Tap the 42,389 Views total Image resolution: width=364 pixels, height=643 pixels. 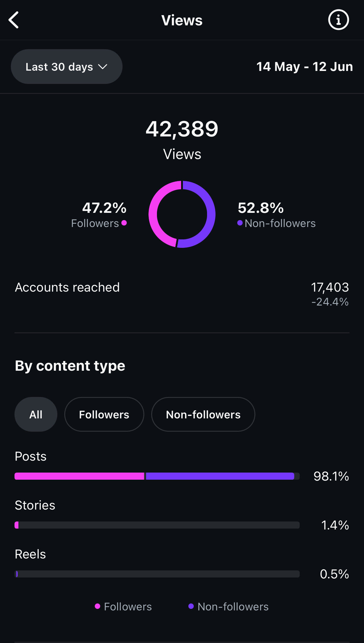coord(182,139)
